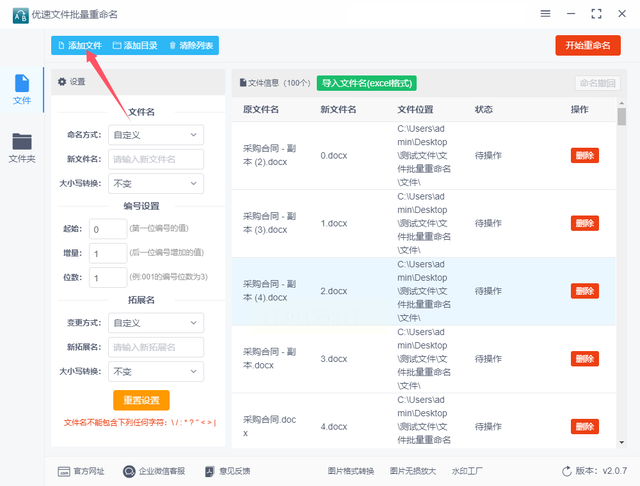640x486 pixels.
Task: Click the 官方网址 website icon
Action: [x=64, y=471]
